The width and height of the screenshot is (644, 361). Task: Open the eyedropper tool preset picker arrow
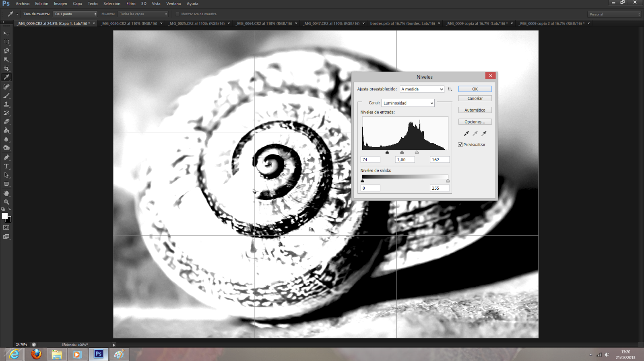[x=17, y=14]
